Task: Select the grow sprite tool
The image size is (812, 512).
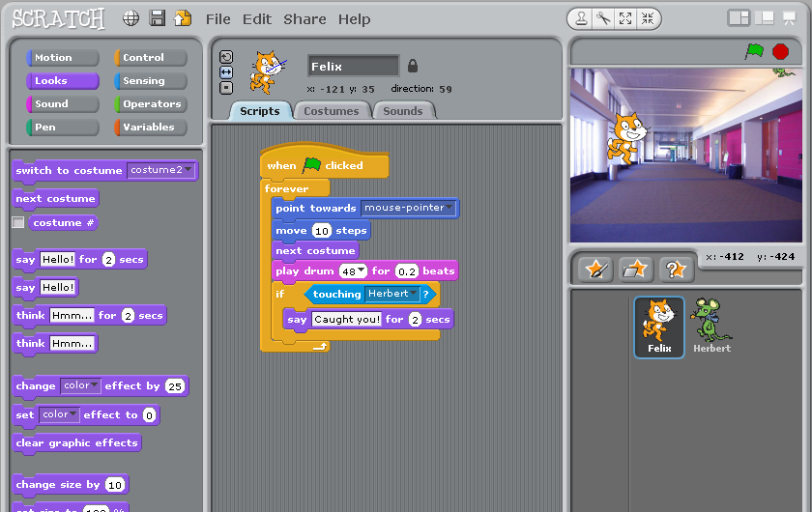Action: coord(625,19)
